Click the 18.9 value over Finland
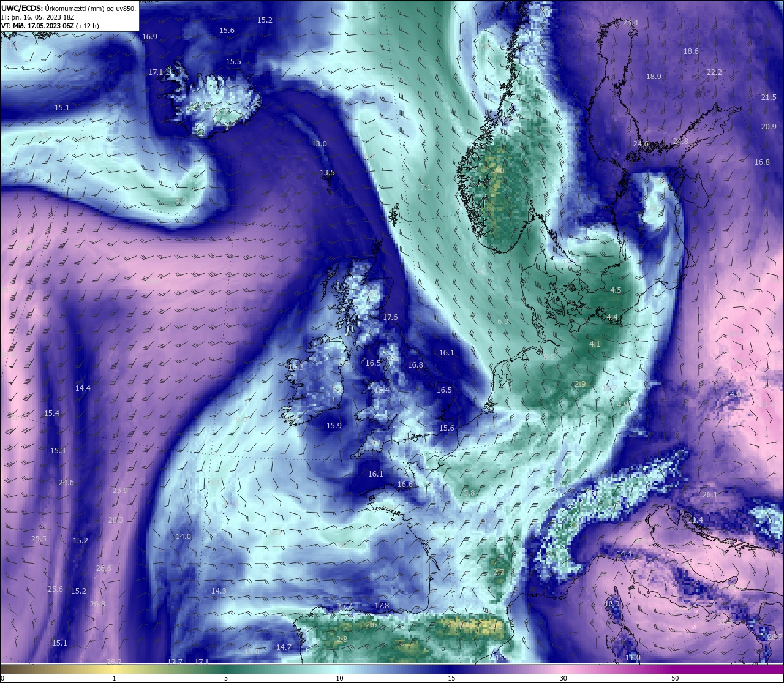Screen dimensions: 784x683 tap(654, 77)
